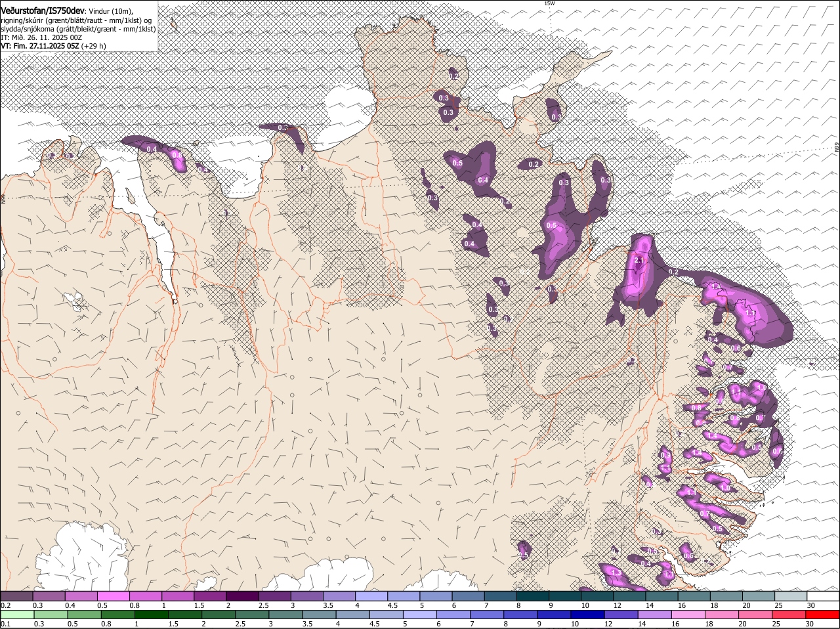The image size is (840, 629).
Task: Click the 'Vindur (10m),' text in header
Action: pos(111,11)
